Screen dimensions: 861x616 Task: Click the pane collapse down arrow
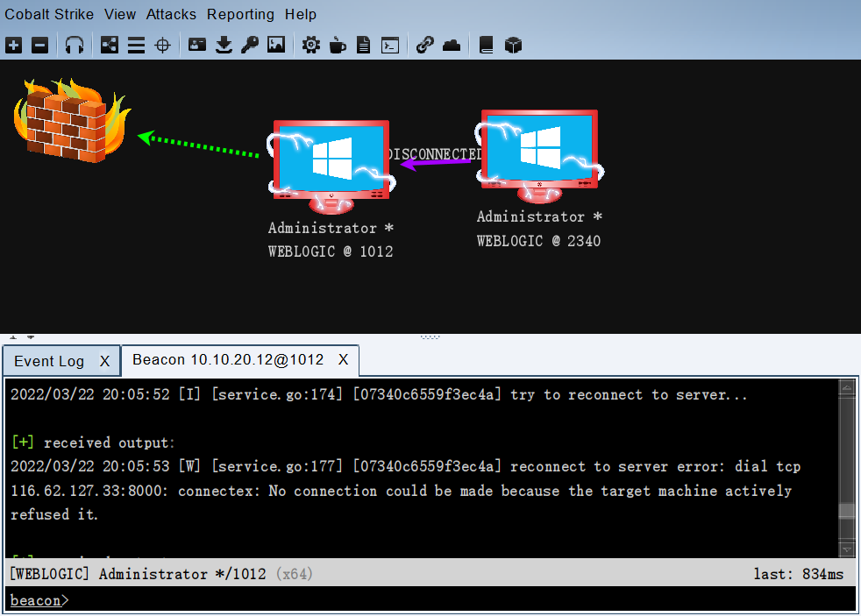click(x=31, y=336)
